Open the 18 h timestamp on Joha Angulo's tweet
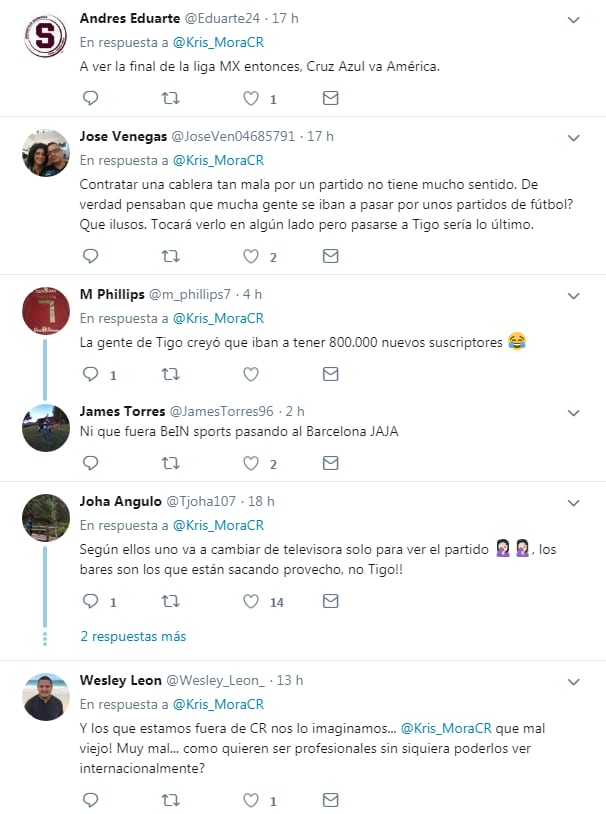Screen dimensions: 606x814 (x=262, y=501)
